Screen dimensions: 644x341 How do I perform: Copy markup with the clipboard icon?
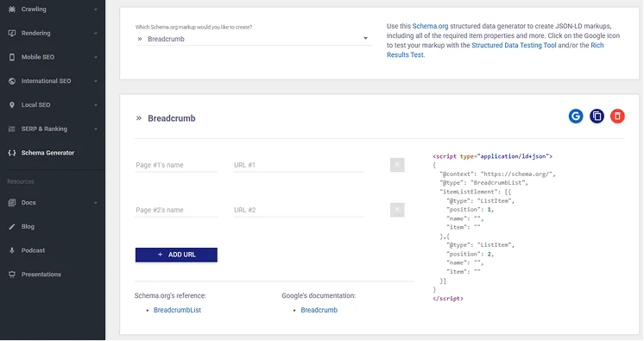pyautogui.click(x=597, y=117)
